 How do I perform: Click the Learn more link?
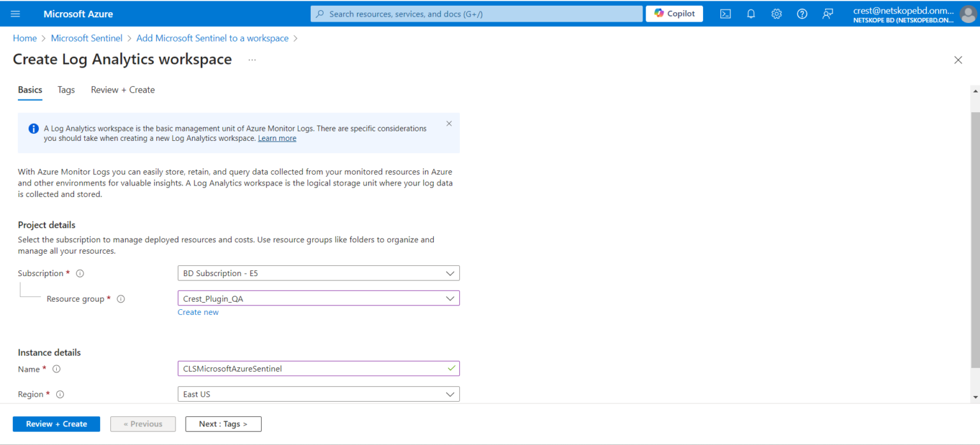click(x=277, y=138)
